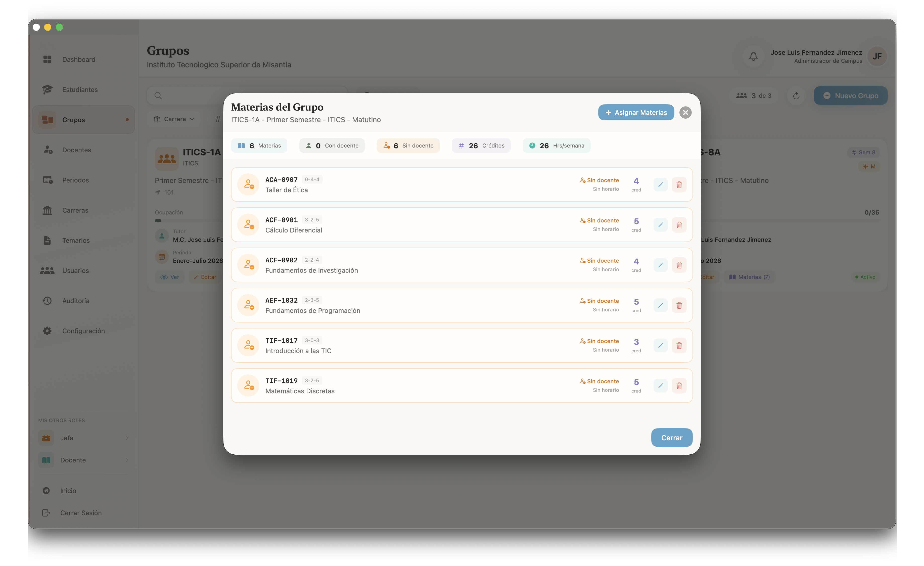Screen dimensions: 924x566
Task: Expand the Jefe role chevron
Action: [x=127, y=438]
